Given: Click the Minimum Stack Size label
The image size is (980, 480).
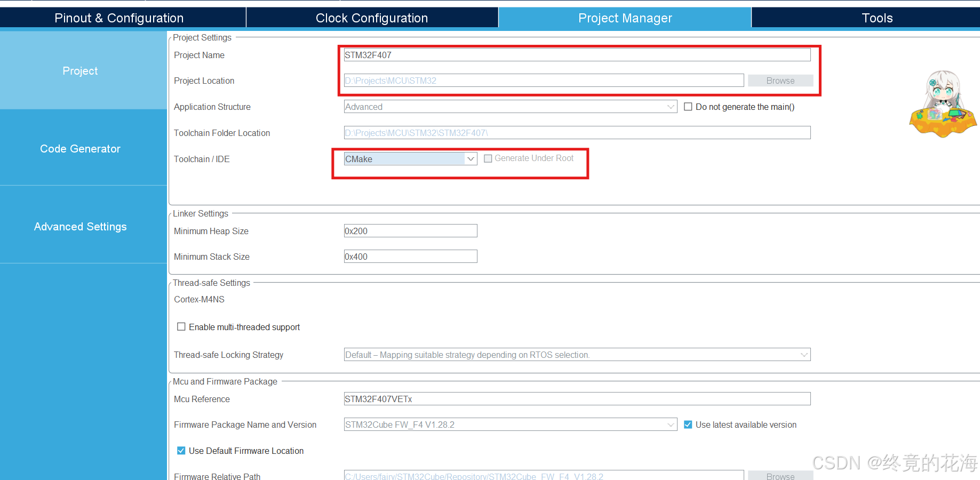Looking at the screenshot, I should [212, 257].
